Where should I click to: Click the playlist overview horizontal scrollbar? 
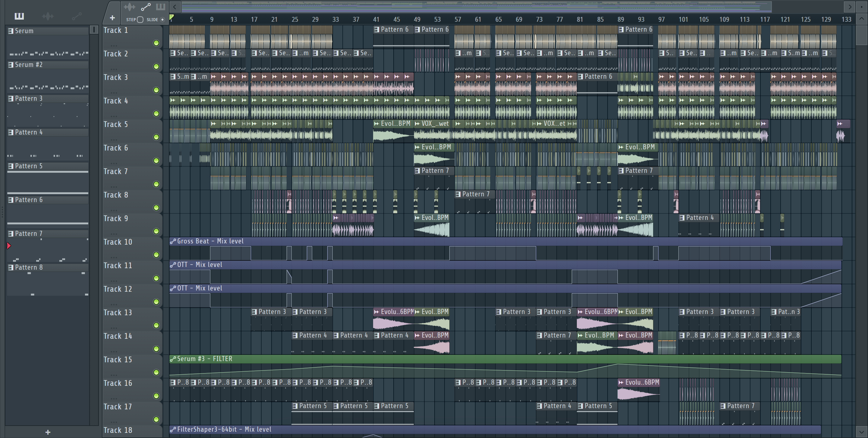tap(476, 6)
